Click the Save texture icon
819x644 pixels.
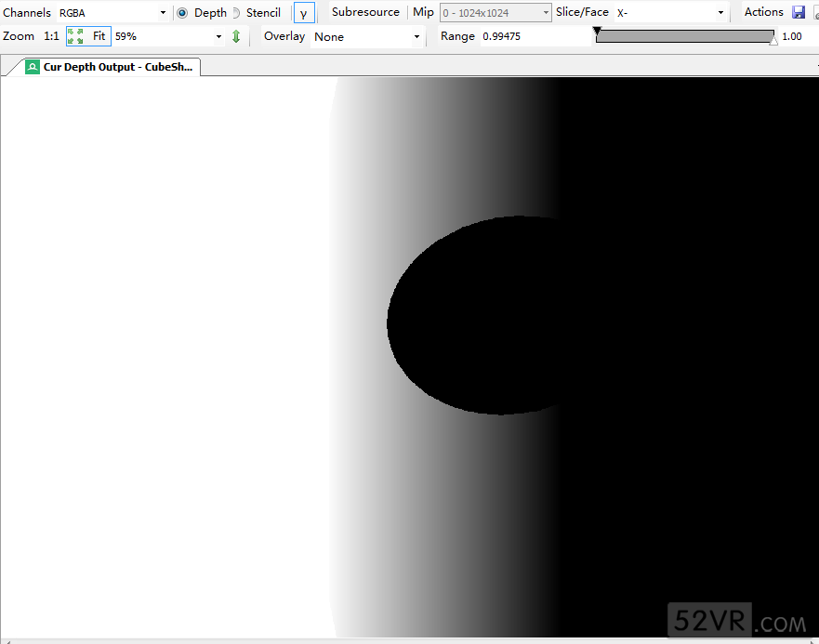(799, 12)
